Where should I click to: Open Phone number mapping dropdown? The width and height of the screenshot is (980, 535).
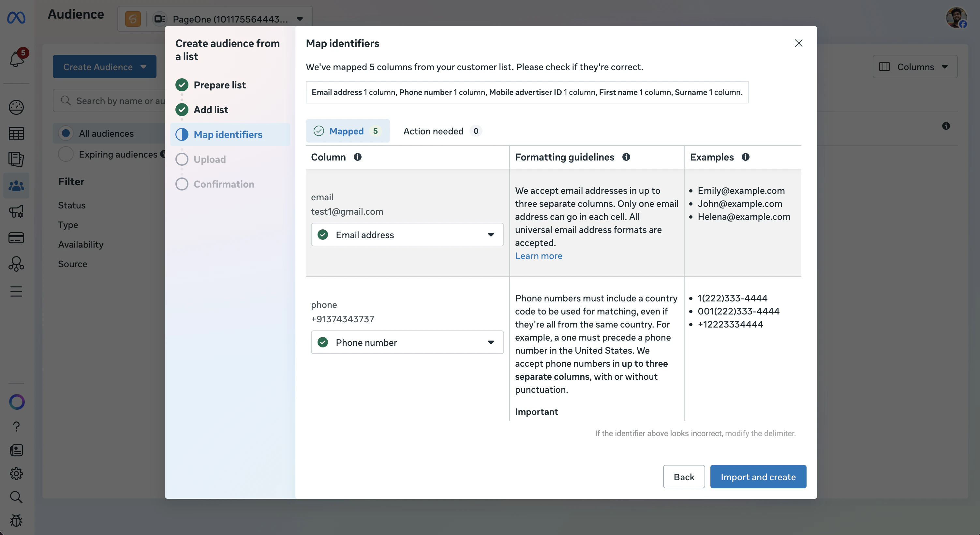point(407,342)
